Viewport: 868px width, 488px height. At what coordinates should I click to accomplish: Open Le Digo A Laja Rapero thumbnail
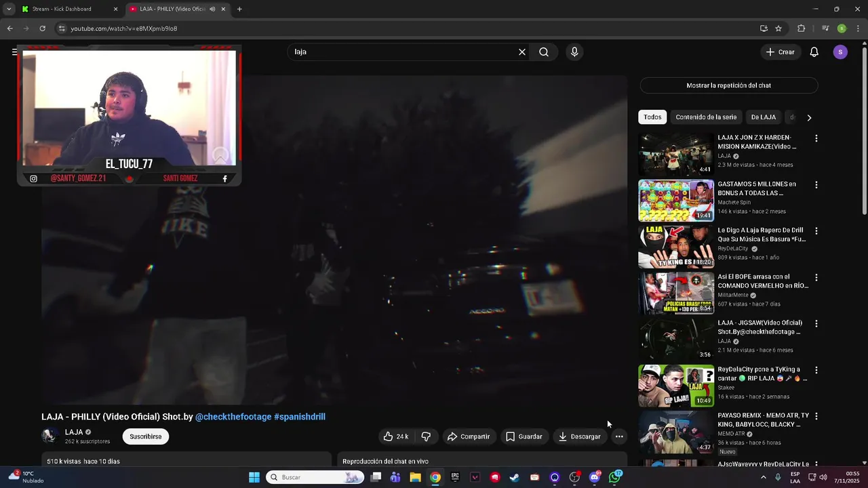pyautogui.click(x=676, y=247)
